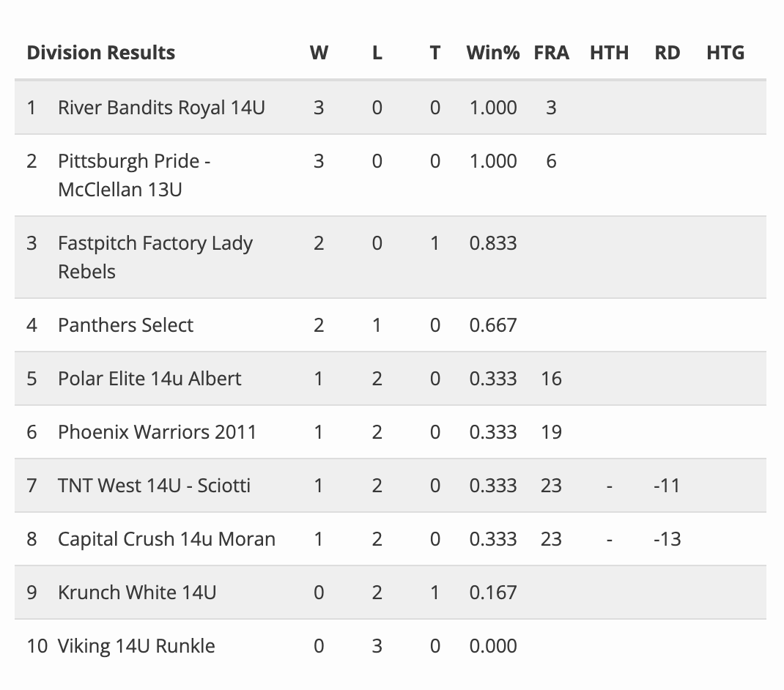The height and width of the screenshot is (690, 784).
Task: Click the River Bandits Royal 14U team name
Action: 161,108
